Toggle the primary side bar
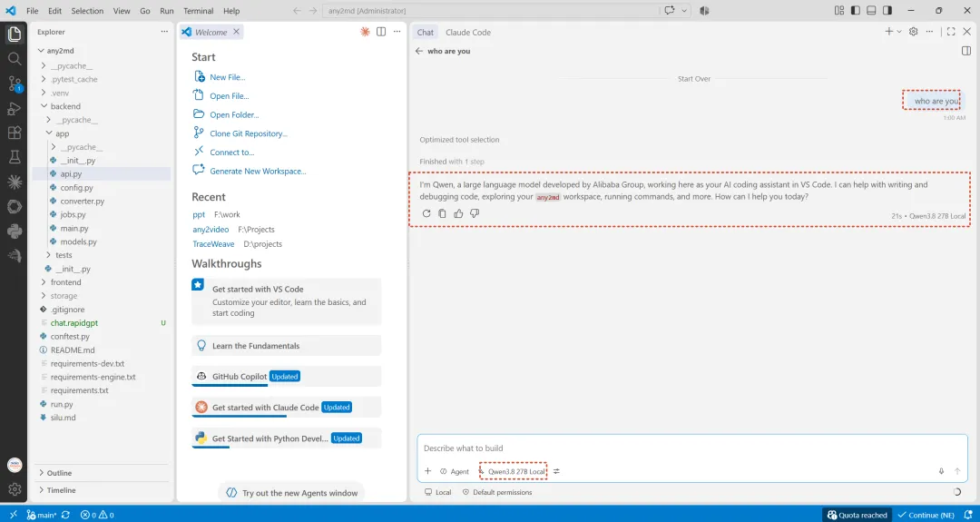 click(x=856, y=11)
